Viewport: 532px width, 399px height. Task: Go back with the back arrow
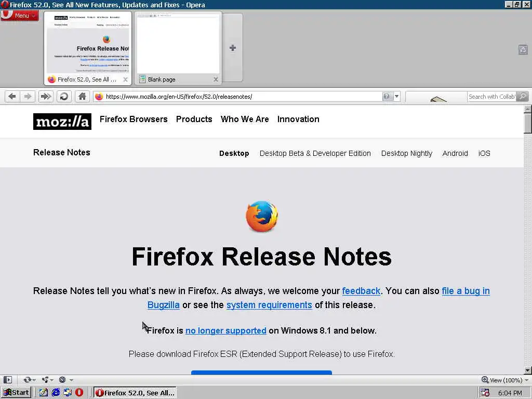click(x=12, y=97)
